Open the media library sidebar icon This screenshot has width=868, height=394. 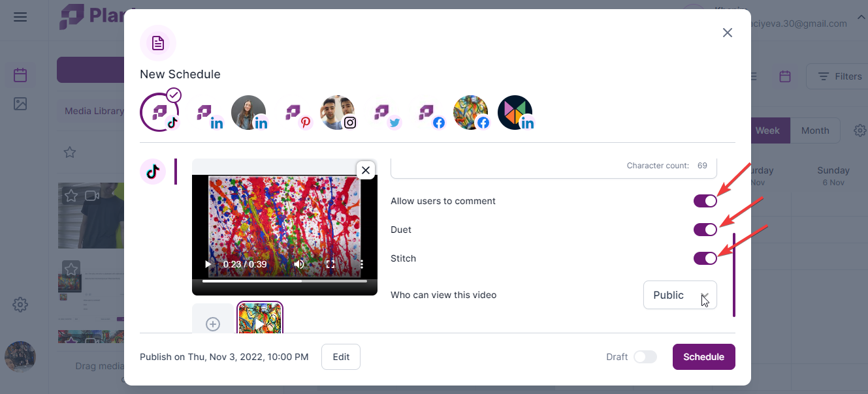click(x=20, y=104)
